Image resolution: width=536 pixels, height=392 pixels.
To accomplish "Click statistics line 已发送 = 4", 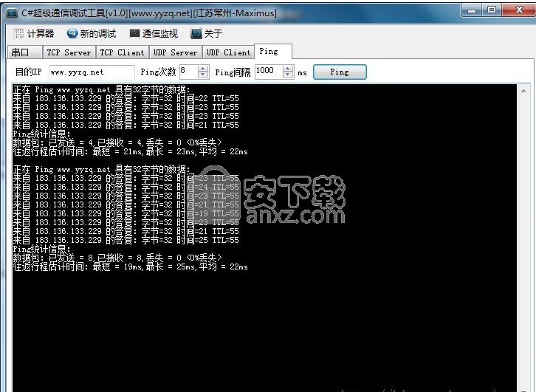I will (117, 142).
